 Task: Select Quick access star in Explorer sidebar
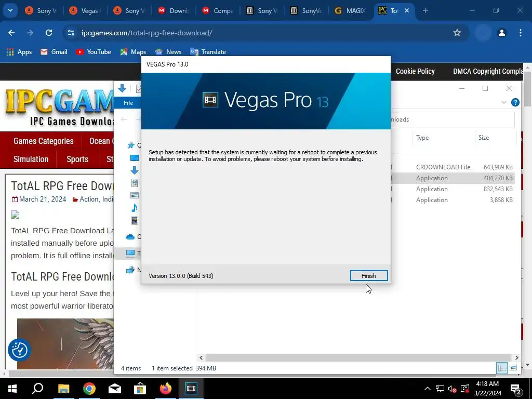pos(131,145)
